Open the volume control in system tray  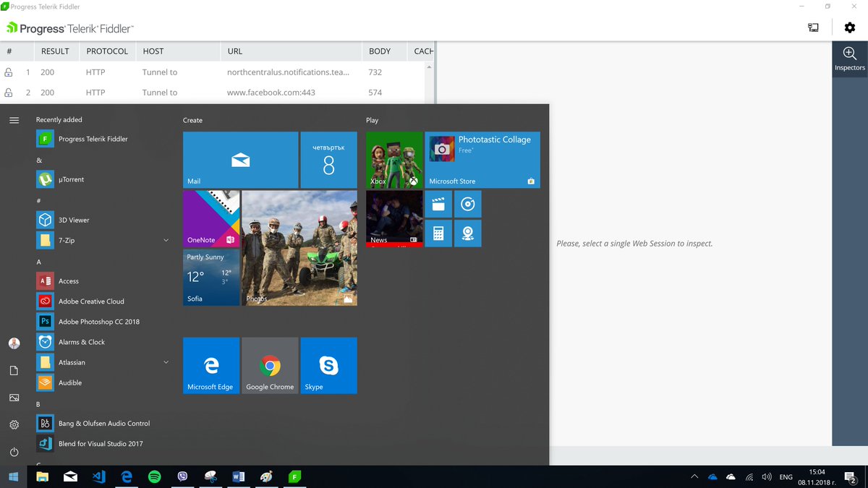click(x=767, y=477)
